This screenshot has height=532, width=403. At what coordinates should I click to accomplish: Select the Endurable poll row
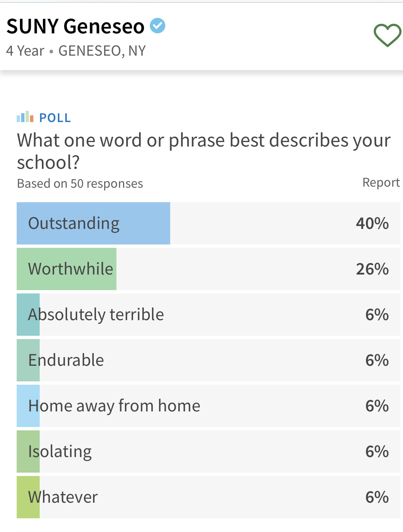click(208, 360)
